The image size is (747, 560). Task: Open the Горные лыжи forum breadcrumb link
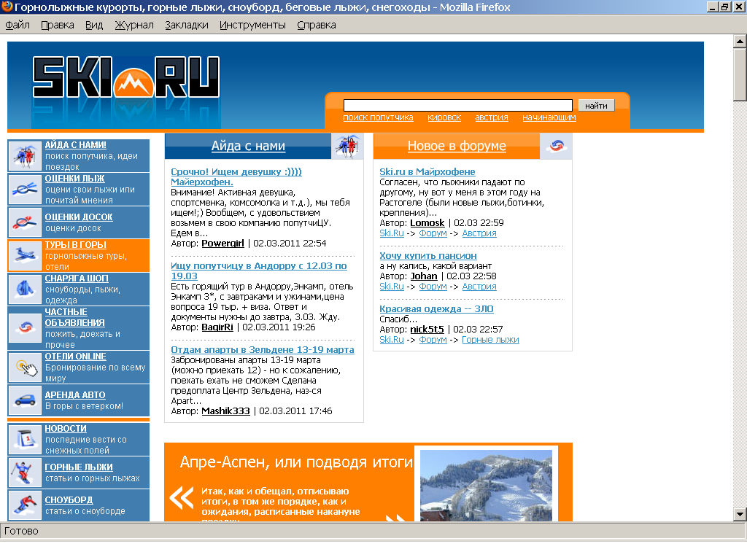click(x=491, y=340)
